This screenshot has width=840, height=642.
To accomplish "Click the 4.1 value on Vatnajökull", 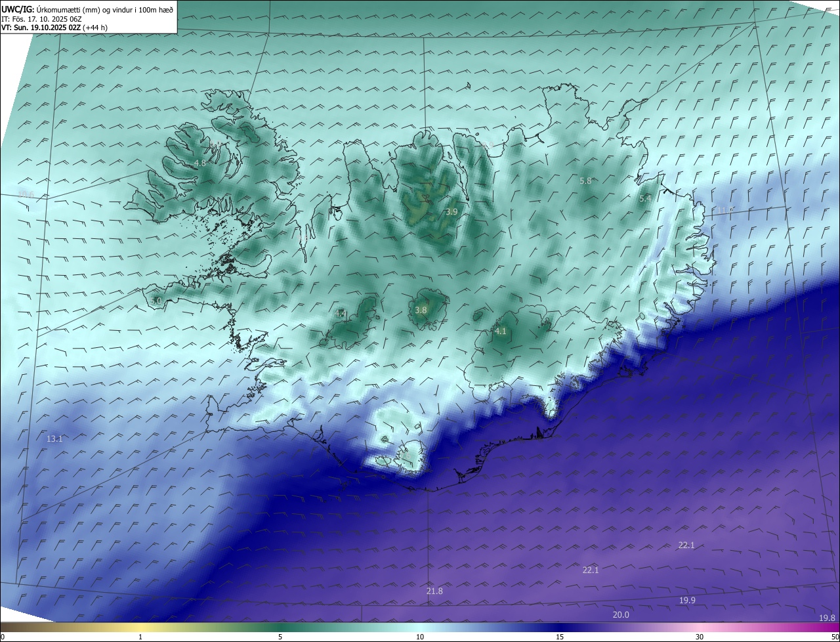I will pos(500,332).
